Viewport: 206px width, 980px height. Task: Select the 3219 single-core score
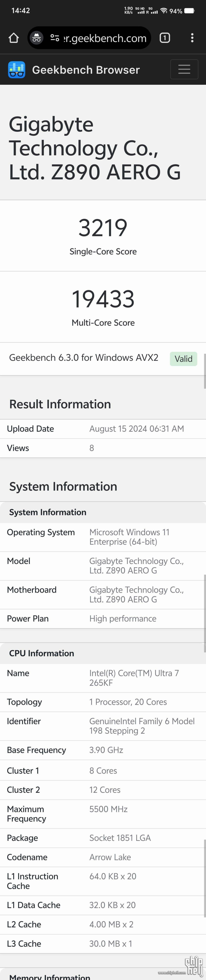103,227
